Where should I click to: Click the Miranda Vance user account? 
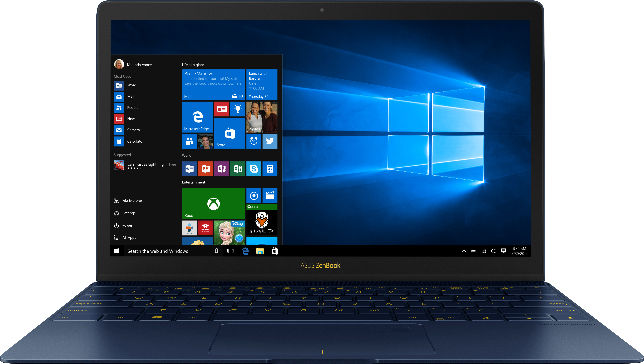[x=133, y=64]
